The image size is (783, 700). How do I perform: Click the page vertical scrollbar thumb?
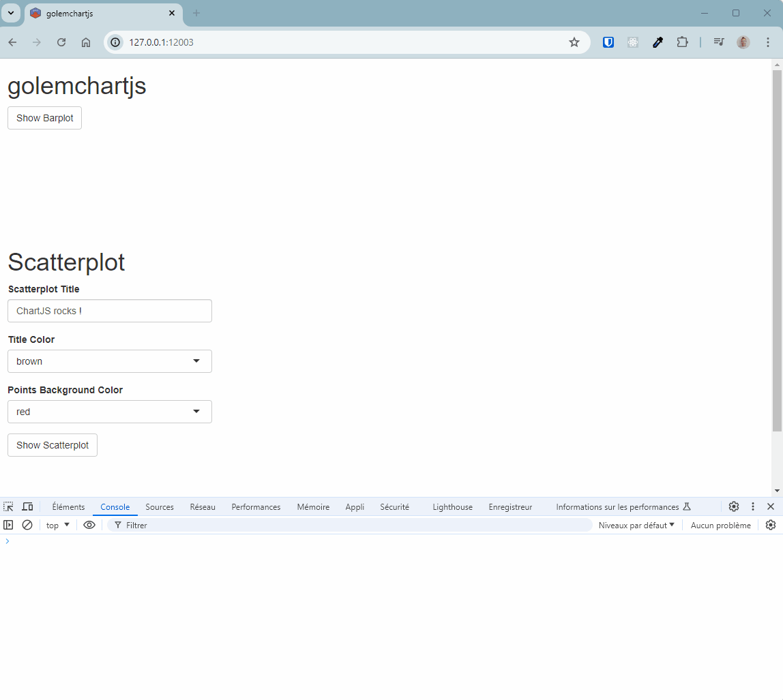pos(777,250)
